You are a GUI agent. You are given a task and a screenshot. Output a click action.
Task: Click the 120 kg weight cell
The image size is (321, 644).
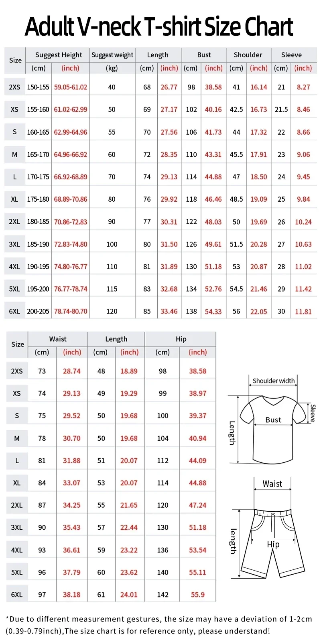(x=112, y=311)
